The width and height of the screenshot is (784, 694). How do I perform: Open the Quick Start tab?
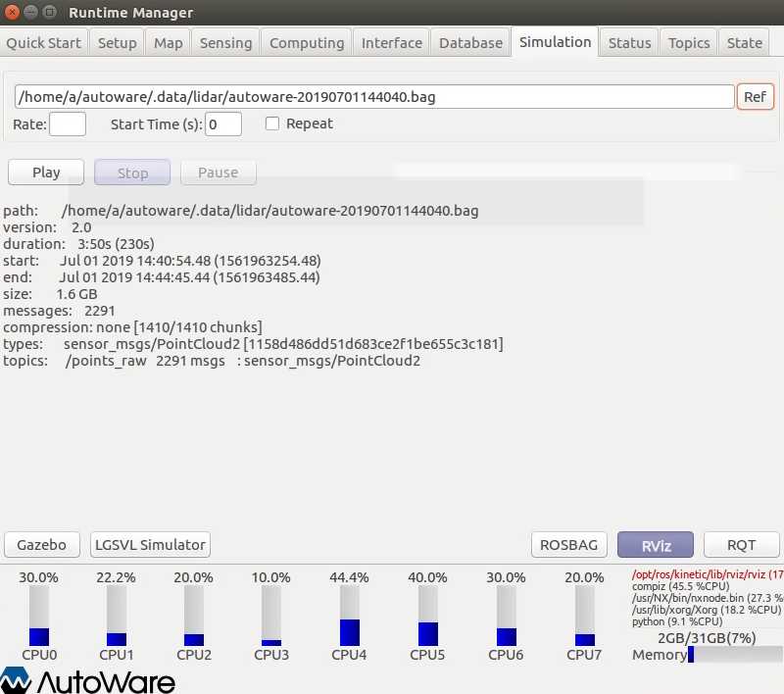pos(44,43)
